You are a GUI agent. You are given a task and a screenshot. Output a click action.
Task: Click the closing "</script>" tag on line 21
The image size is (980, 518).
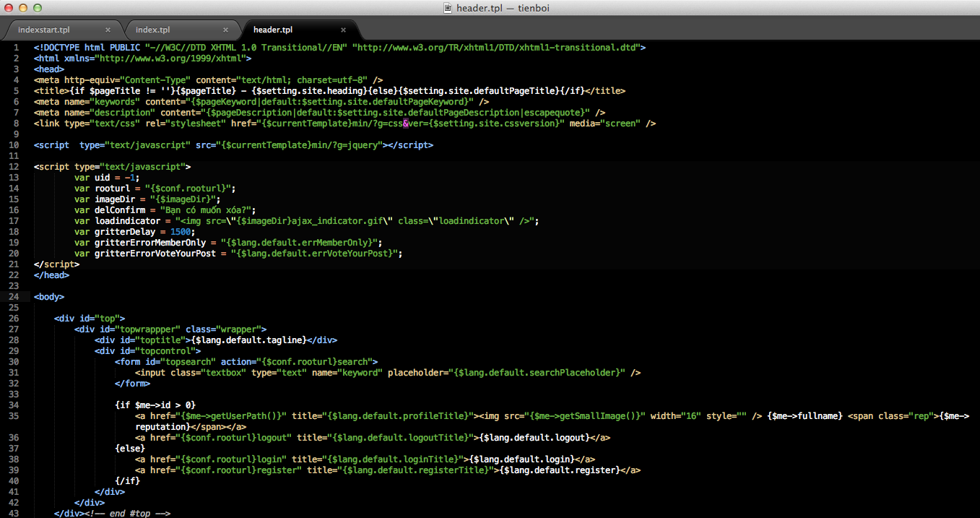coord(56,264)
